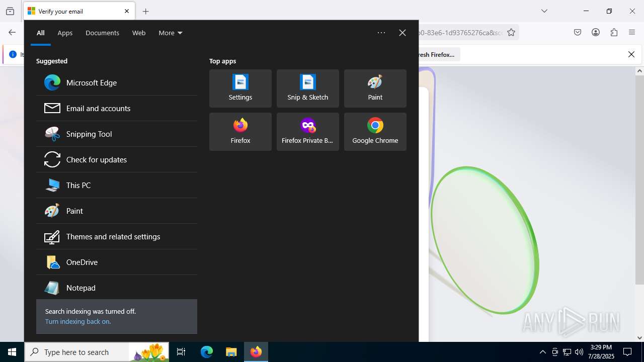The image size is (644, 362).
Task: Open the Windows Start menu
Action: (12, 352)
